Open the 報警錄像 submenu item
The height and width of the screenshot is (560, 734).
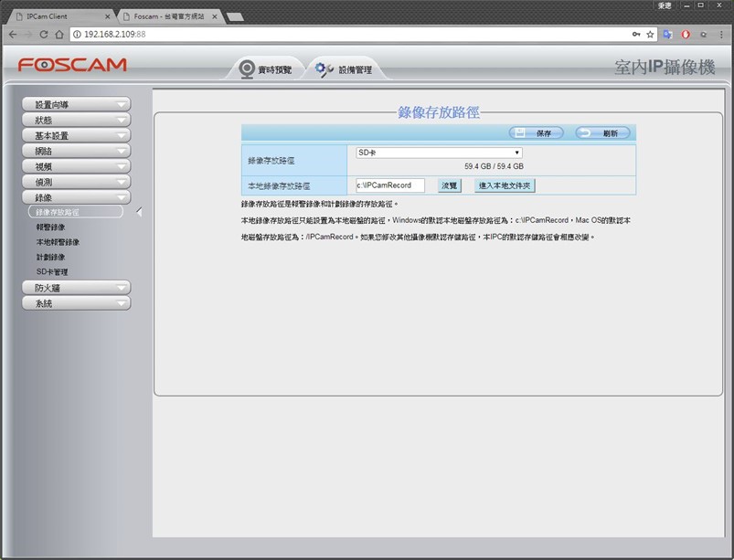click(x=51, y=227)
